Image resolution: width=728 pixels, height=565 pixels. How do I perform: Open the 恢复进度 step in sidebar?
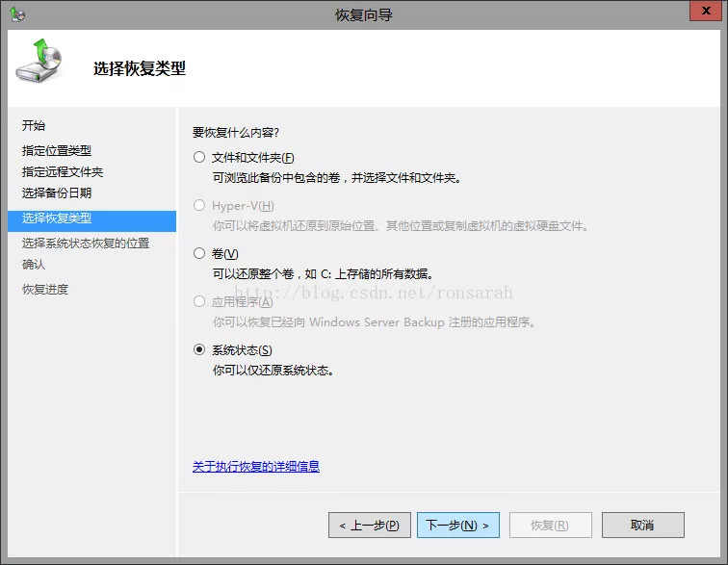point(45,290)
